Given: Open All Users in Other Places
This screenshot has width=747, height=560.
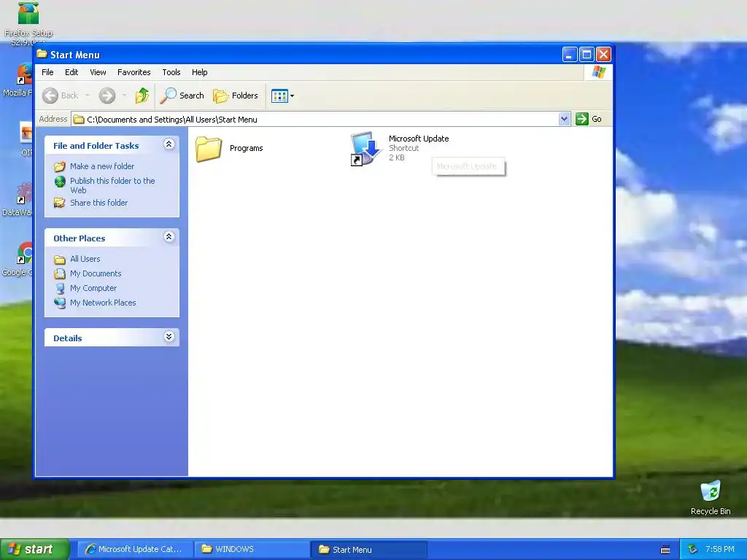Looking at the screenshot, I should tap(85, 259).
